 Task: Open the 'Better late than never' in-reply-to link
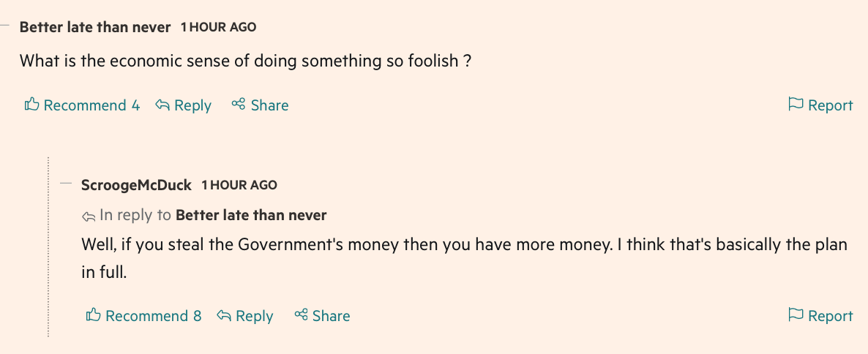click(x=251, y=215)
